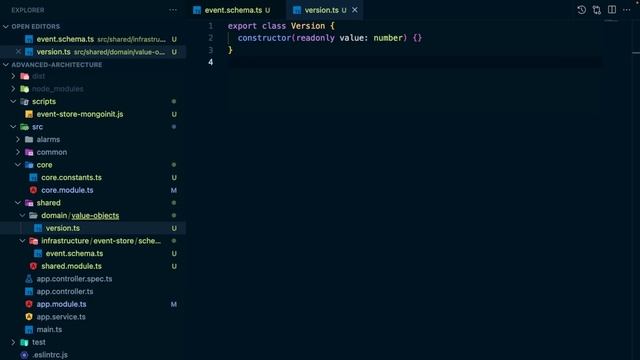The height and width of the screenshot is (360, 640).
Task: Place cursor on line 4 of editor
Action: pos(414,62)
